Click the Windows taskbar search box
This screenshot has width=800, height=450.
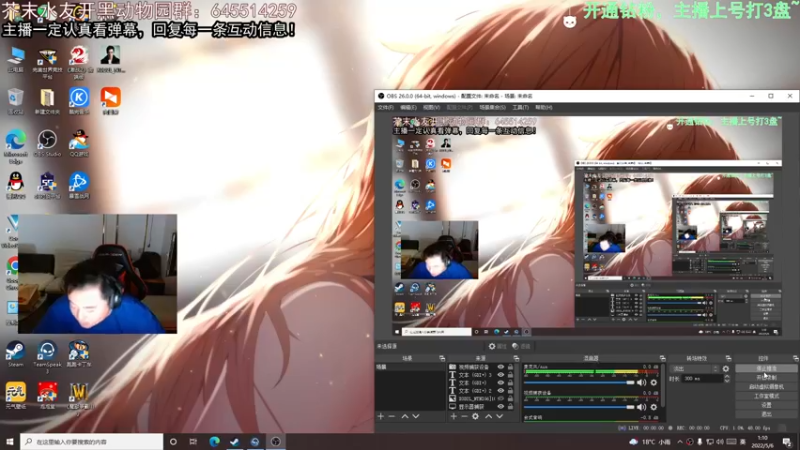point(92,442)
